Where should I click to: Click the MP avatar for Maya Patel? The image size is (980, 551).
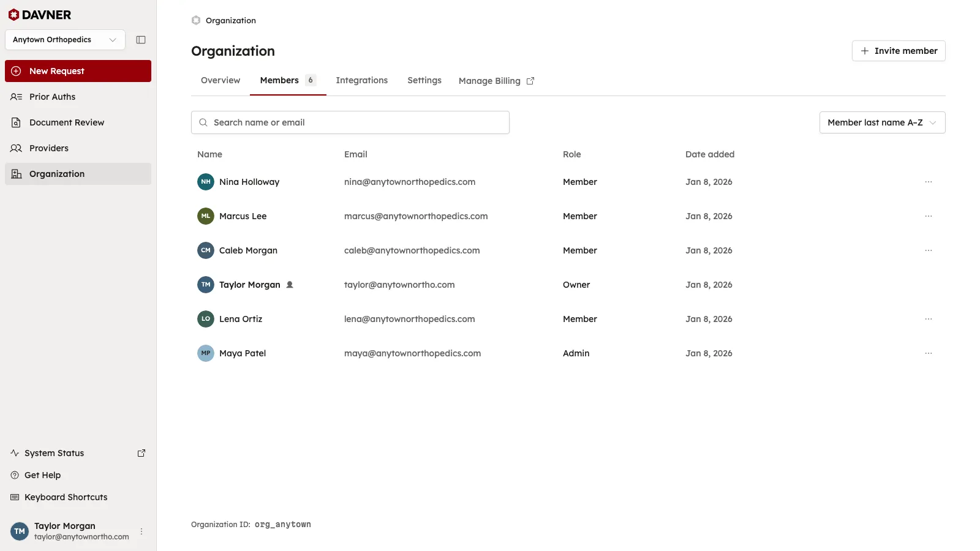[206, 353]
